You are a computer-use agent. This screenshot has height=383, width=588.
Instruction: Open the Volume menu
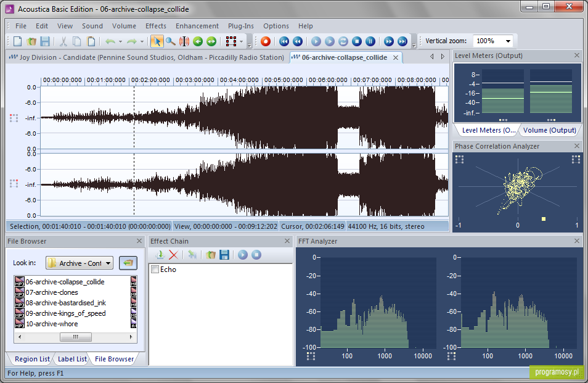click(x=124, y=26)
